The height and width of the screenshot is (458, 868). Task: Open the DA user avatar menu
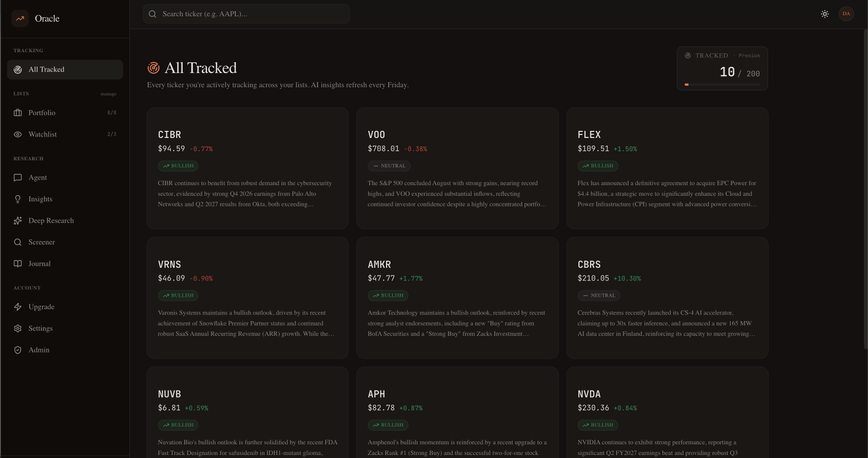[846, 14]
